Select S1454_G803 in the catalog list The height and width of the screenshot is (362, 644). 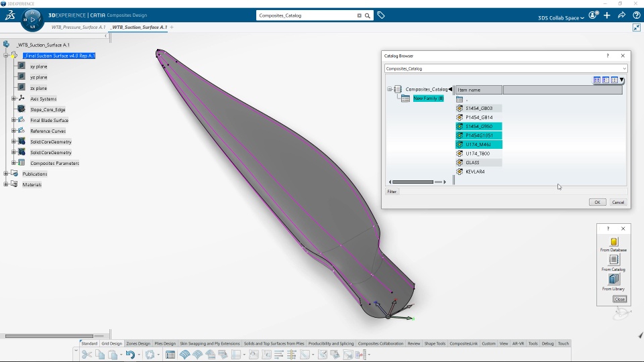[479, 109]
